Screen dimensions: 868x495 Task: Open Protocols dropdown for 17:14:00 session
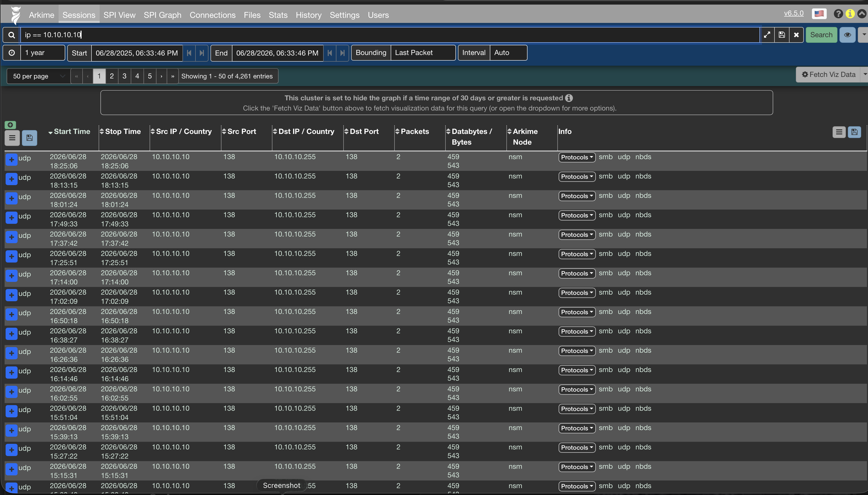click(x=577, y=273)
